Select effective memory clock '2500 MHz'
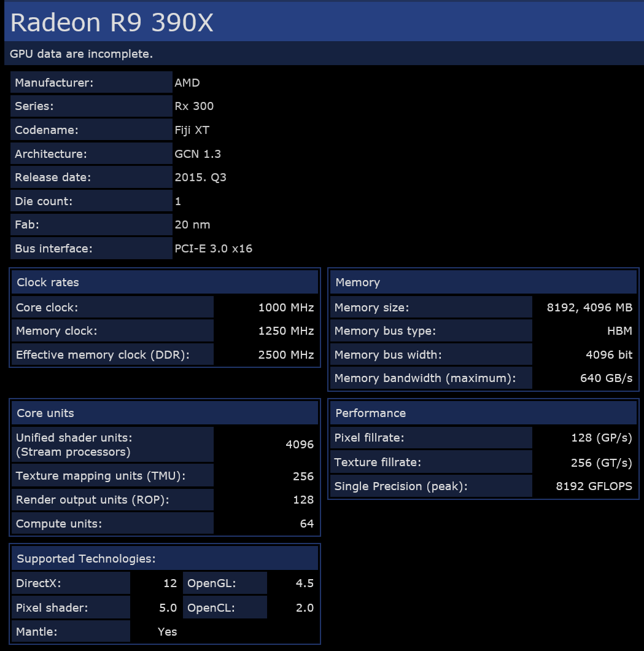644x651 pixels. [286, 355]
